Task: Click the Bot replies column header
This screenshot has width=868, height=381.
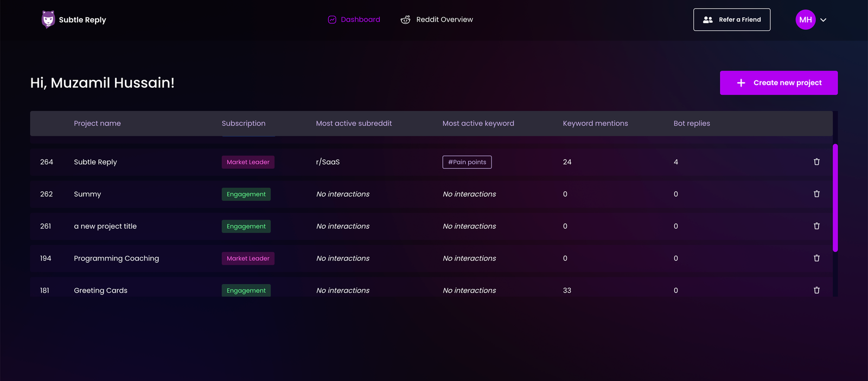Action: click(x=692, y=124)
